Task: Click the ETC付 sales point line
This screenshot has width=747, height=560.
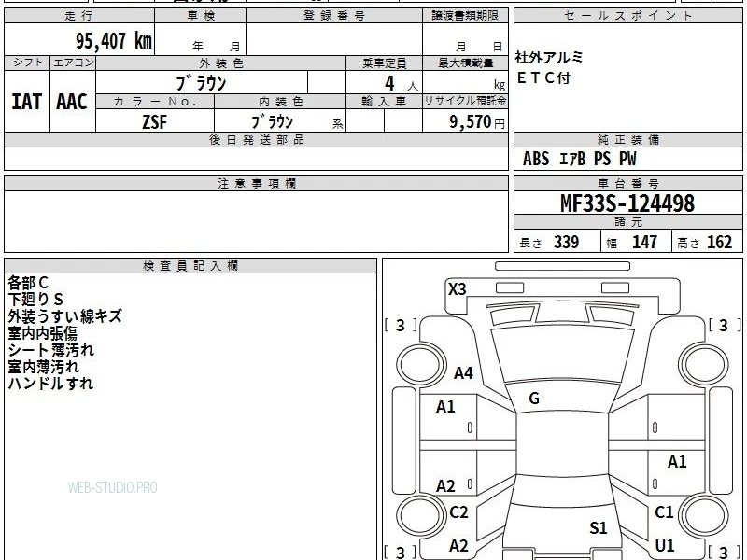Action: [543, 77]
